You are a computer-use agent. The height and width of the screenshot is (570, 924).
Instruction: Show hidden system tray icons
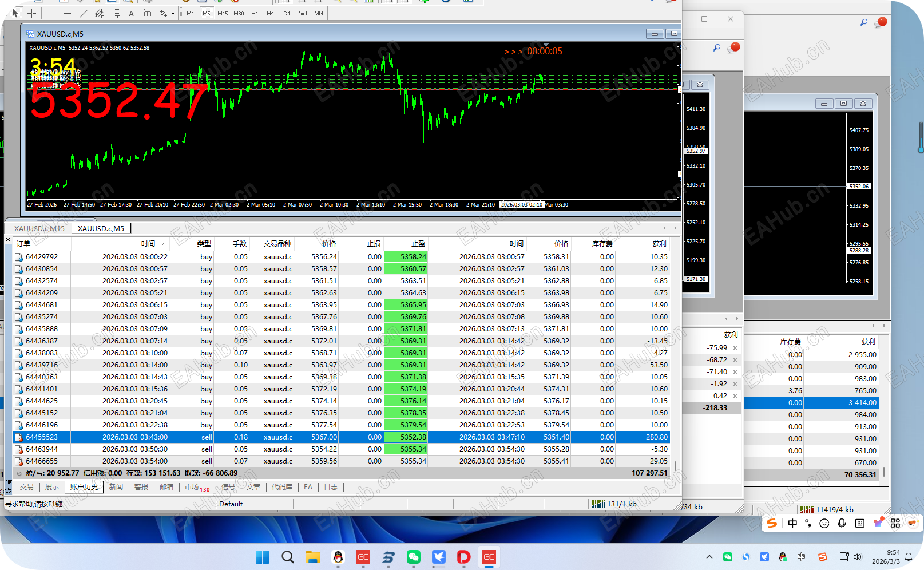pyautogui.click(x=709, y=557)
